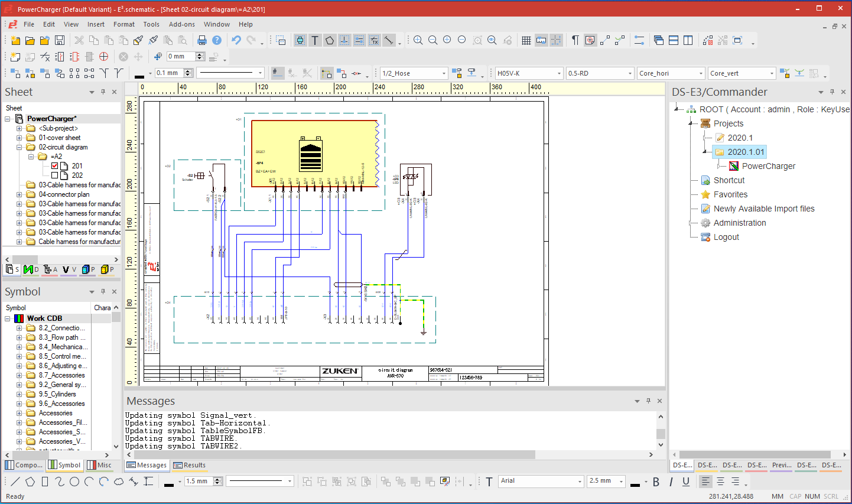This screenshot has height=504, width=852.
Task: Open the Add-ons menu
Action: point(181,24)
